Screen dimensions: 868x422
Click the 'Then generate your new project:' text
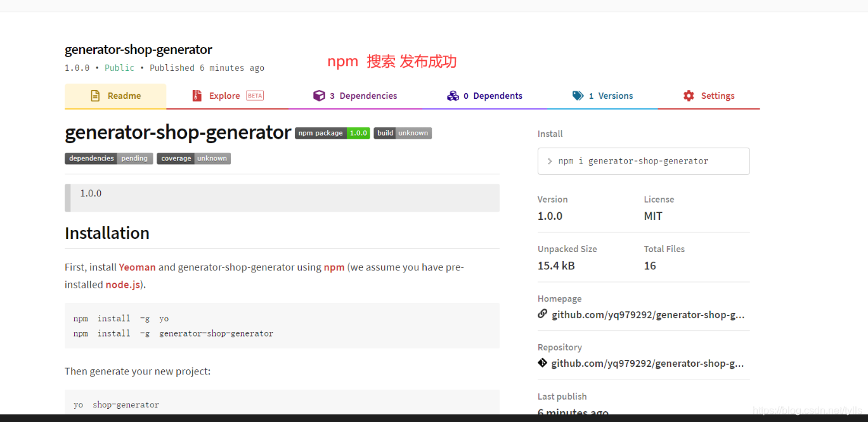(x=138, y=371)
